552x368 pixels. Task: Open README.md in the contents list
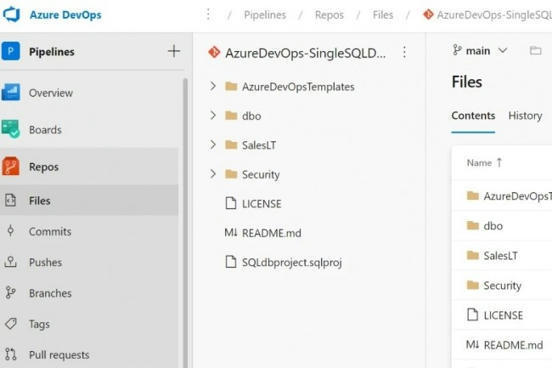[x=513, y=345]
